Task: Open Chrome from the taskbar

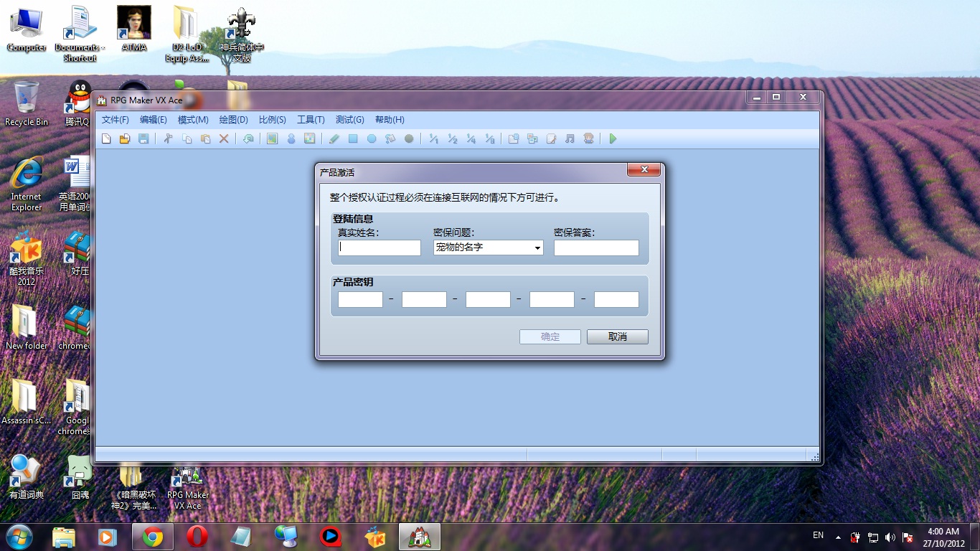Action: click(x=152, y=537)
